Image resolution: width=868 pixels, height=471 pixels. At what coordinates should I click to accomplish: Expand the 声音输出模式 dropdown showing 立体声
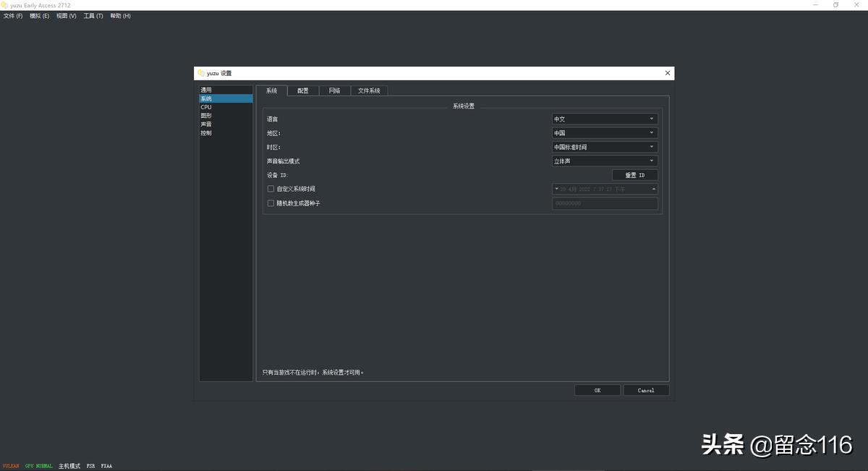[604, 161]
